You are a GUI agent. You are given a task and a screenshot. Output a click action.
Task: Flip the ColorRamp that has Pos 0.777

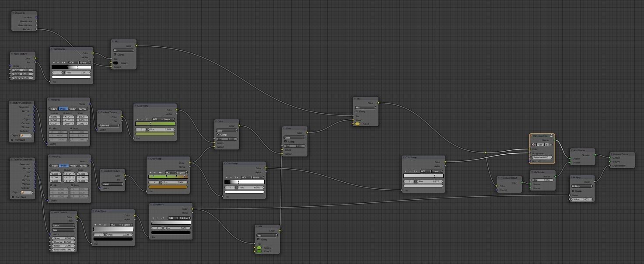416,171
